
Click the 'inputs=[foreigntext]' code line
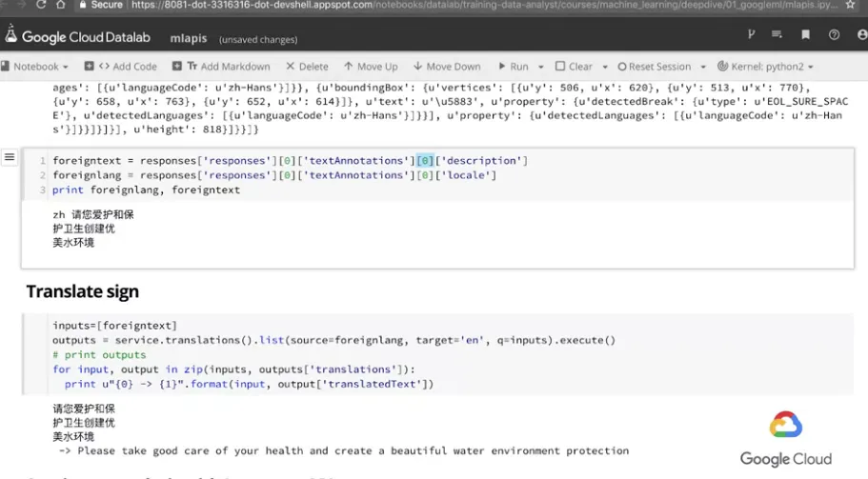[114, 326]
